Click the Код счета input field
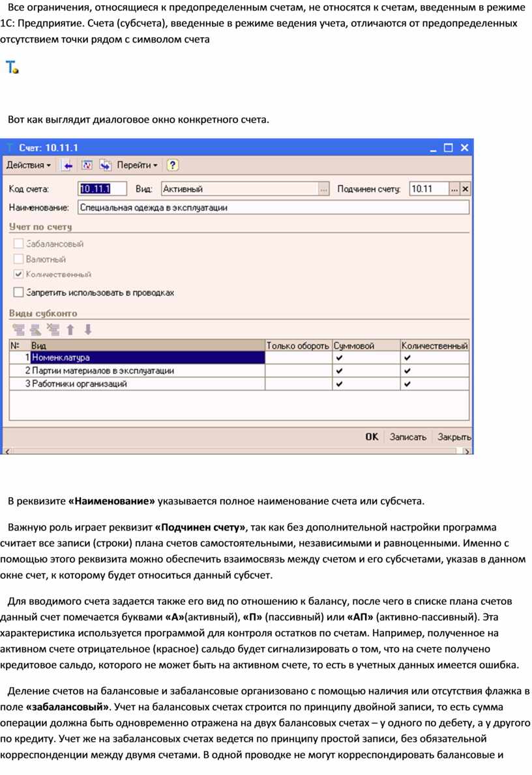 pos(102,189)
